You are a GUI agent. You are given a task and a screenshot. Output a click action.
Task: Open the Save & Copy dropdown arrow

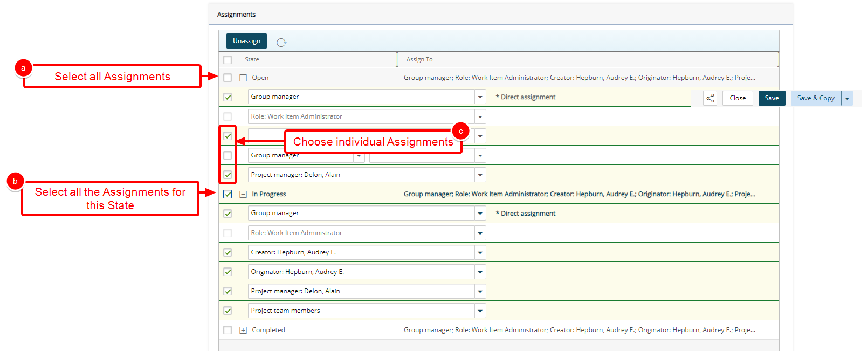[847, 98]
